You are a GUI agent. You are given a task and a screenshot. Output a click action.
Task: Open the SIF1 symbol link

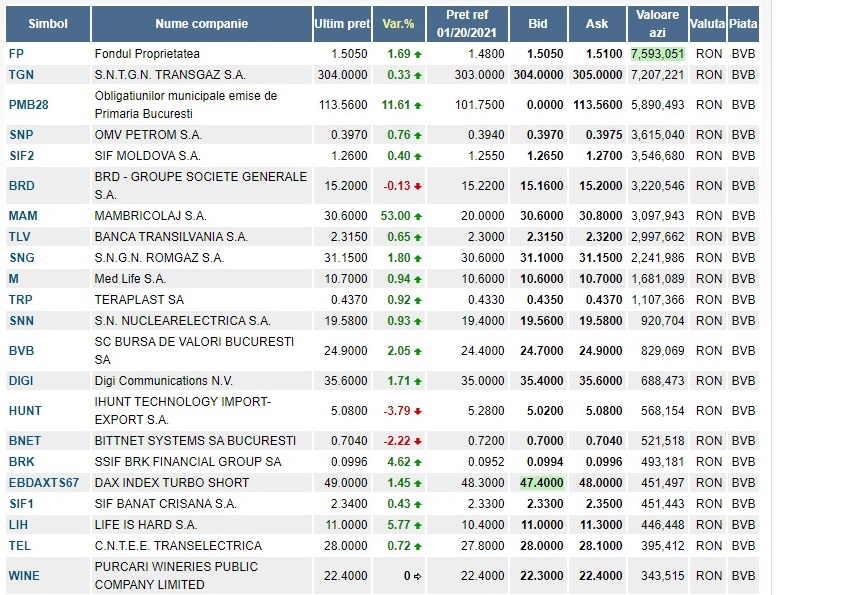[x=22, y=504]
